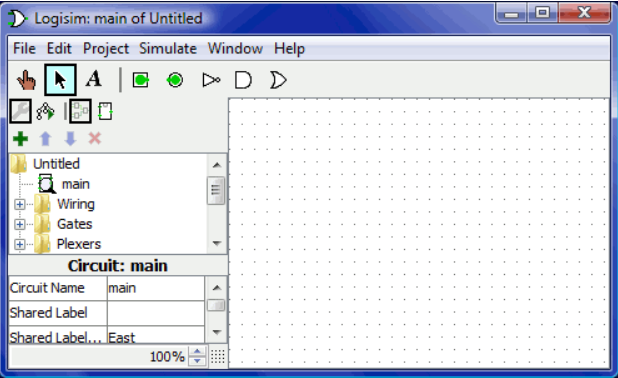Select the Text tool icon
618x378 pixels.
[94, 79]
